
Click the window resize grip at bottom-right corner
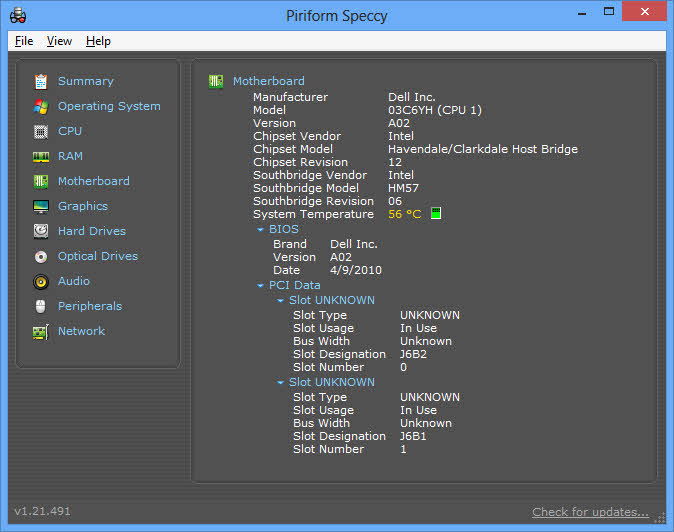(x=659, y=519)
